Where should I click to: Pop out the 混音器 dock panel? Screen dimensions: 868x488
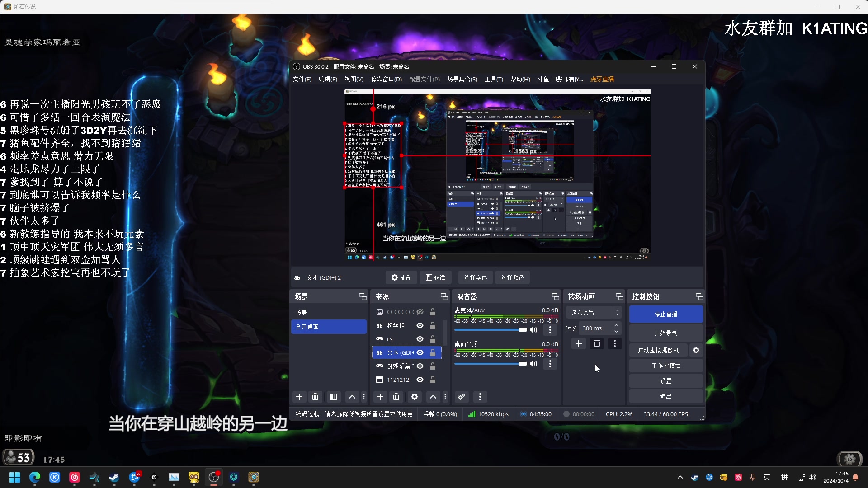point(556,296)
